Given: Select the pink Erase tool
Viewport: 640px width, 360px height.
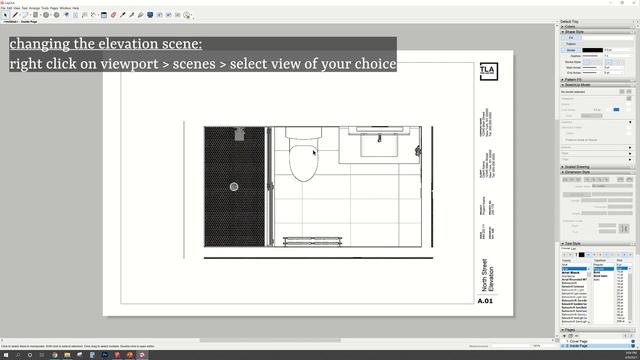Looking at the screenshot, I should (x=113, y=15).
